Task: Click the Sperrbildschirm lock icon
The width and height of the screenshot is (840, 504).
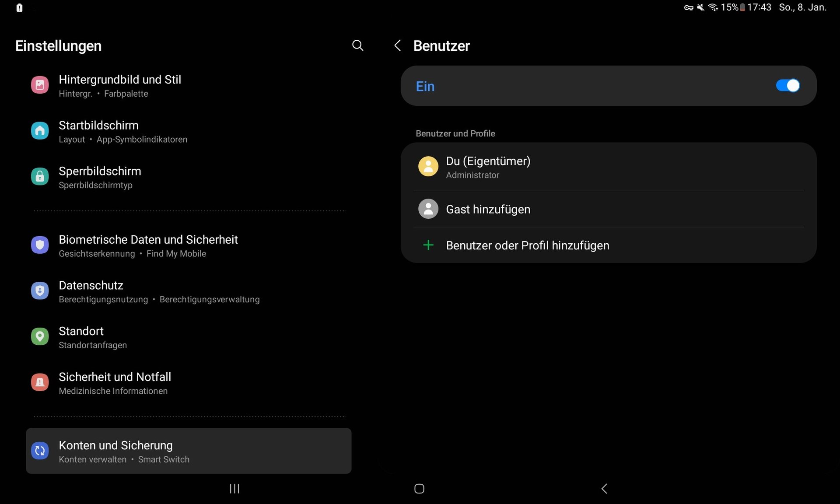Action: [40, 177]
